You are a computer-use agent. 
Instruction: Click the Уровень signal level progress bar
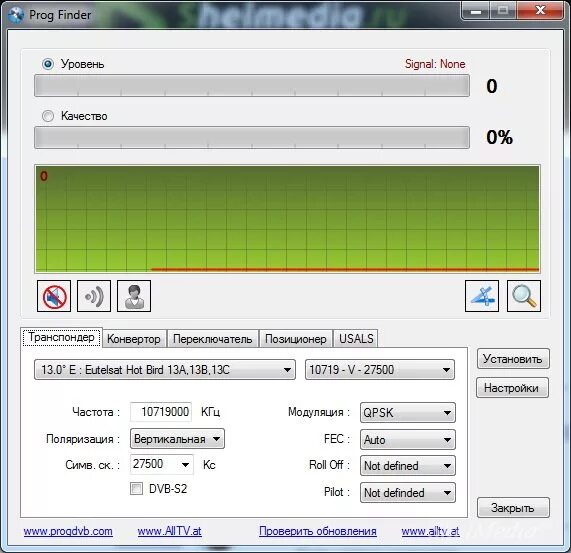tap(252, 86)
